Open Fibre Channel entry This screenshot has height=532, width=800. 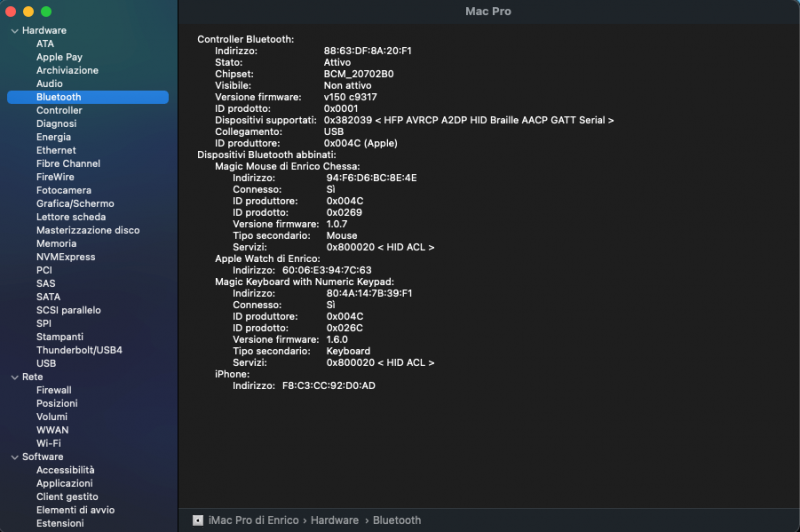(68, 163)
